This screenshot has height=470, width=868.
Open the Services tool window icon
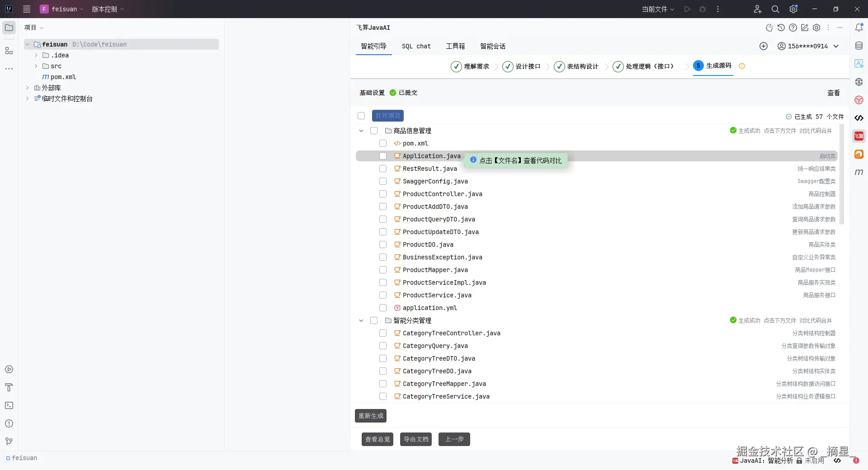coord(9,369)
